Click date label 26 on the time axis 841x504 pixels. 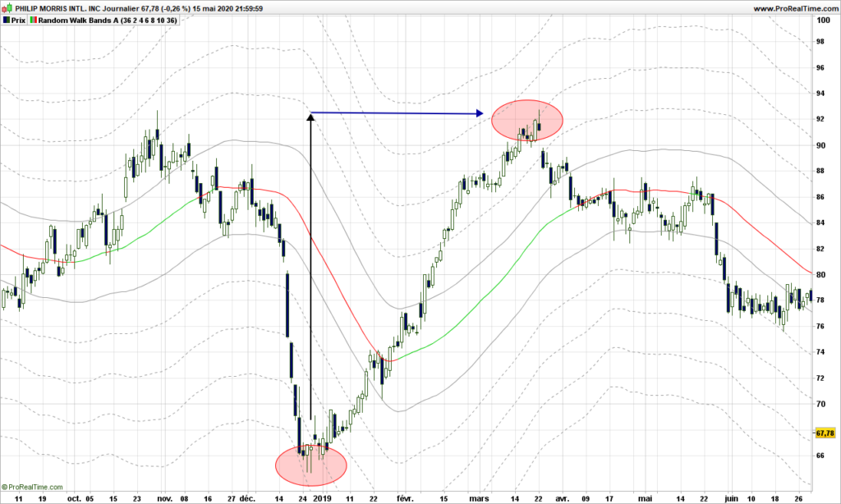click(798, 498)
